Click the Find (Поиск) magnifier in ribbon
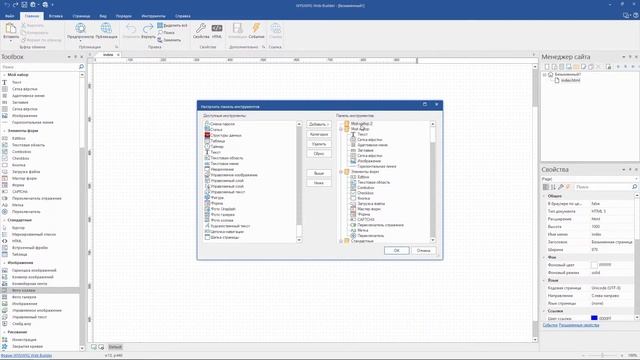 (160, 33)
